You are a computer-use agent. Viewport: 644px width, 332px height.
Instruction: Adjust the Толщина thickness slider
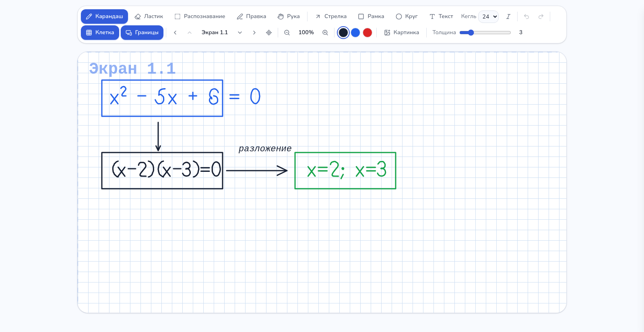(485, 33)
